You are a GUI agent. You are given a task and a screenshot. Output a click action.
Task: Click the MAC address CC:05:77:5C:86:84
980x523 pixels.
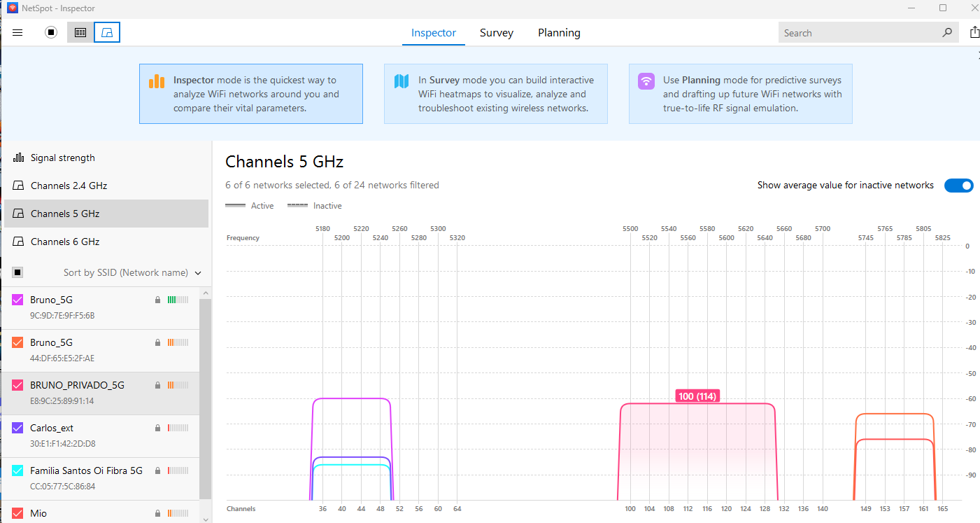tap(63, 487)
